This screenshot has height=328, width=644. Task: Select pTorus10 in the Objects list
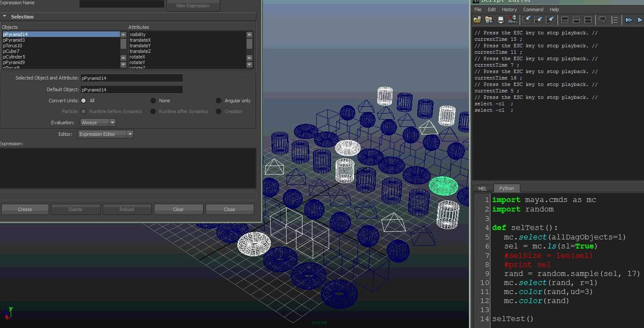(61, 46)
